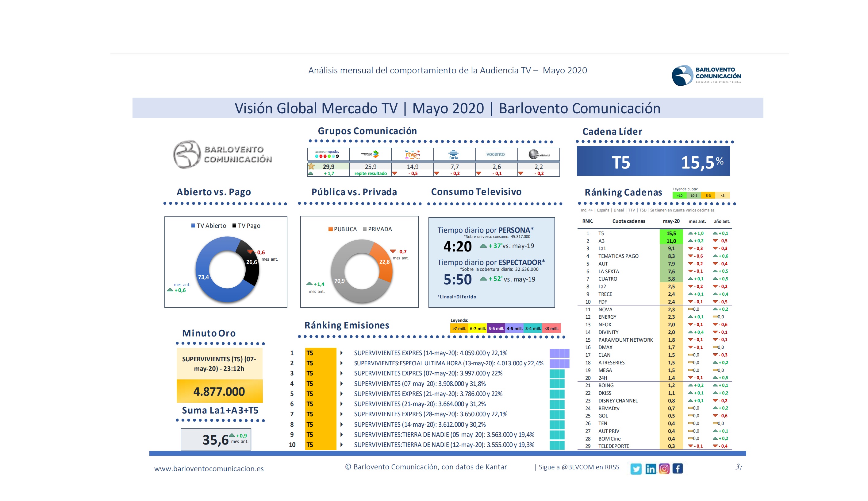Click the 'Grupos Comunicación' heading

[x=367, y=131]
